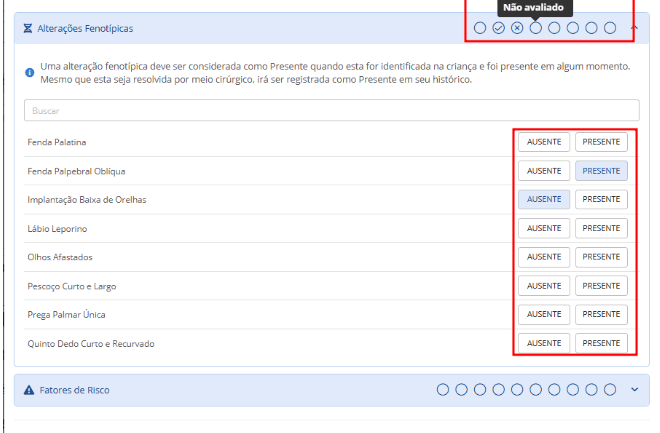
Task: Click the Buscar search field
Action: pyautogui.click(x=330, y=111)
